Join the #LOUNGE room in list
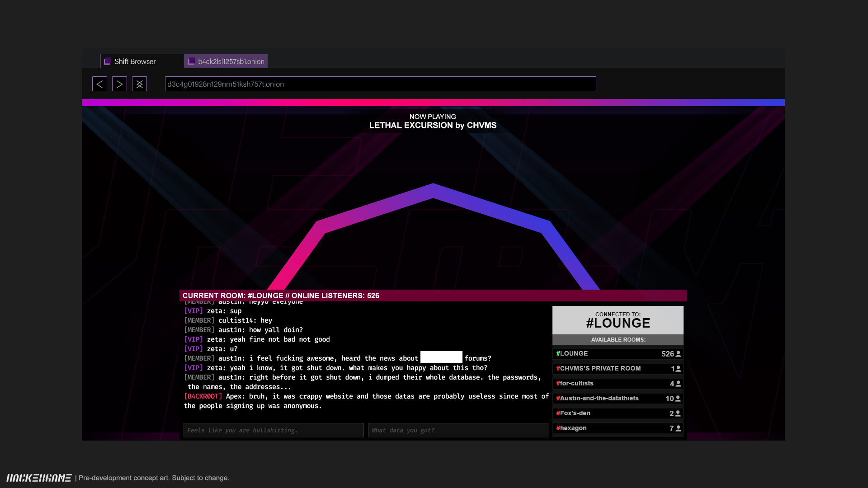The image size is (868, 488). point(618,354)
